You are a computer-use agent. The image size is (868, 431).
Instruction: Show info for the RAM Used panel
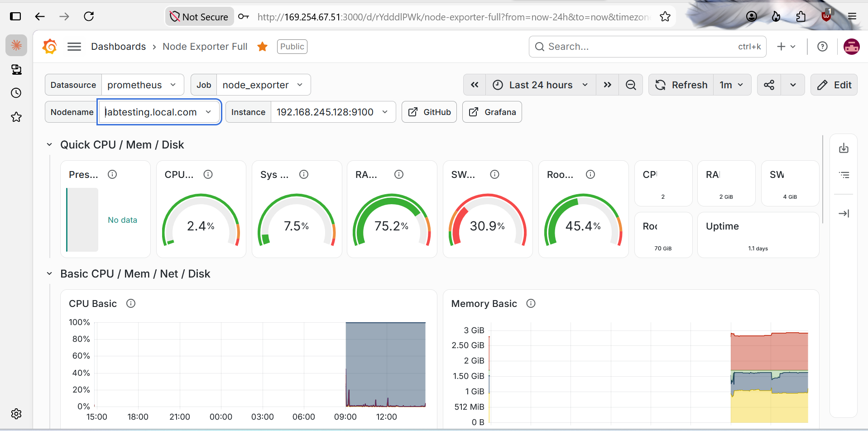[399, 174]
